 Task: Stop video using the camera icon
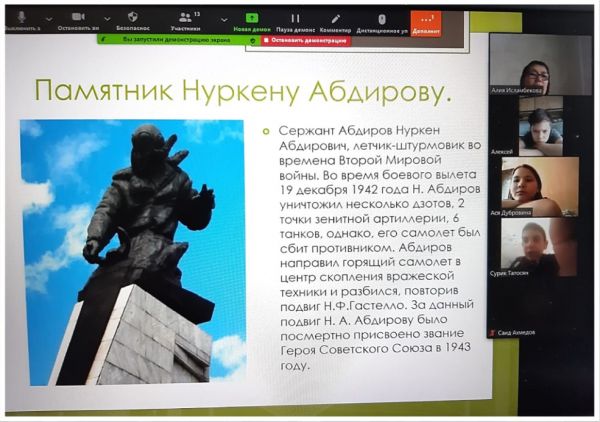(x=78, y=20)
